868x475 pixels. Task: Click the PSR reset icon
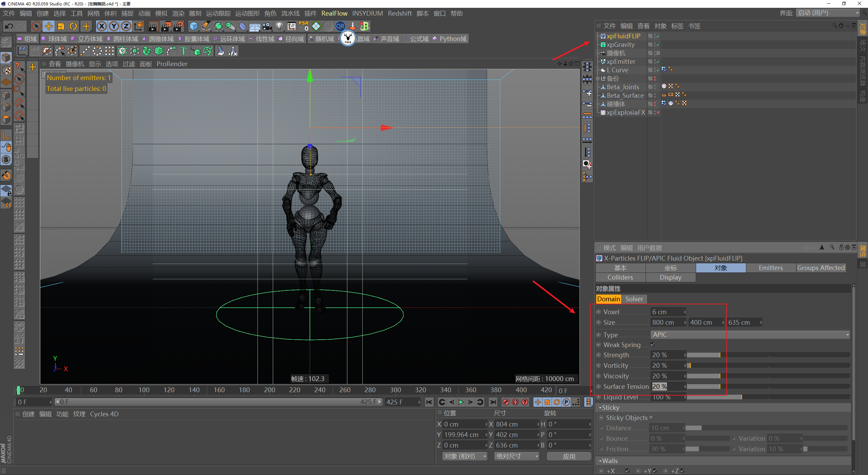[x=303, y=26]
